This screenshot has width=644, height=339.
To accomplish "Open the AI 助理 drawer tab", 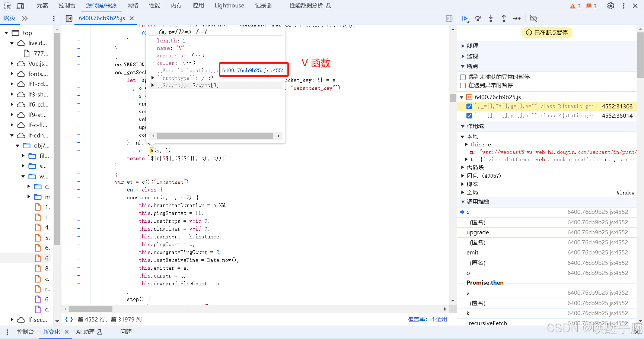I will tap(89, 332).
